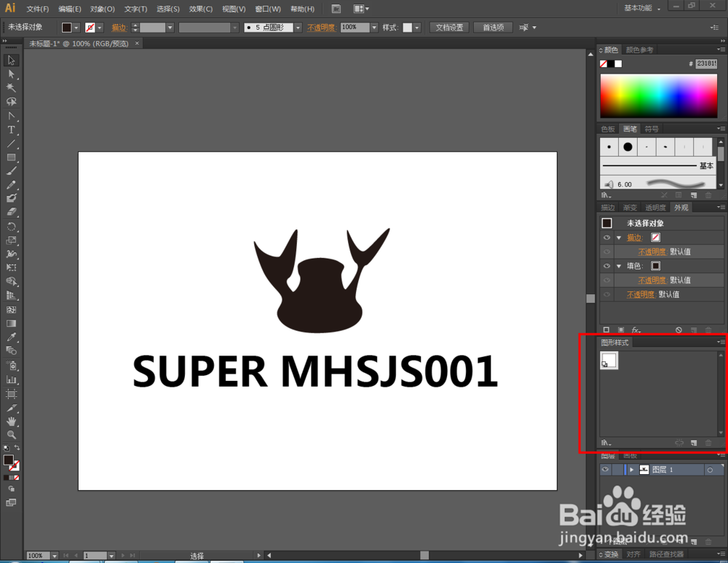Select the Eyedropper tool

(x=11, y=336)
